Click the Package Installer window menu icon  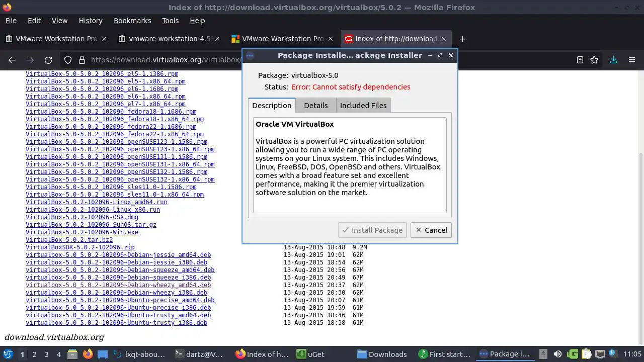(x=250, y=55)
